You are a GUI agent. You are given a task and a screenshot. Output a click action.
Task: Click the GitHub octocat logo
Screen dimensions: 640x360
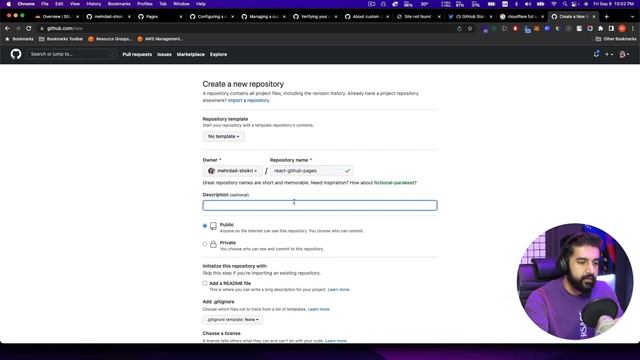point(16,54)
